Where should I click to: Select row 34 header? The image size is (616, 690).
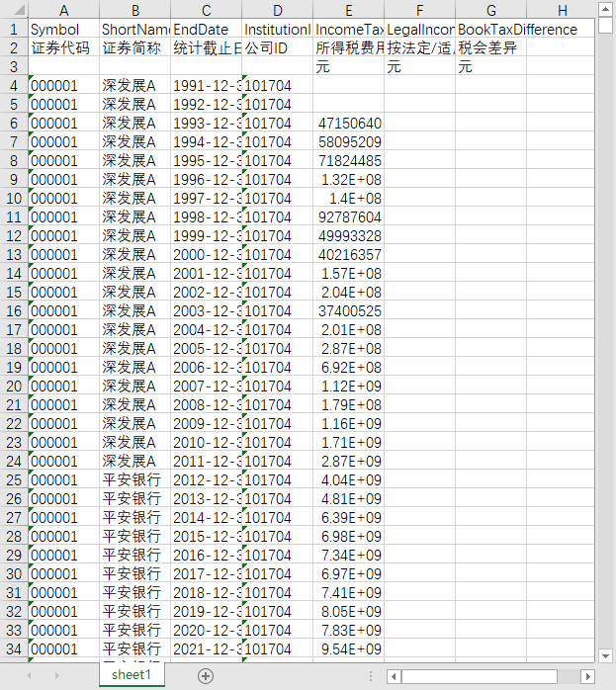14,648
